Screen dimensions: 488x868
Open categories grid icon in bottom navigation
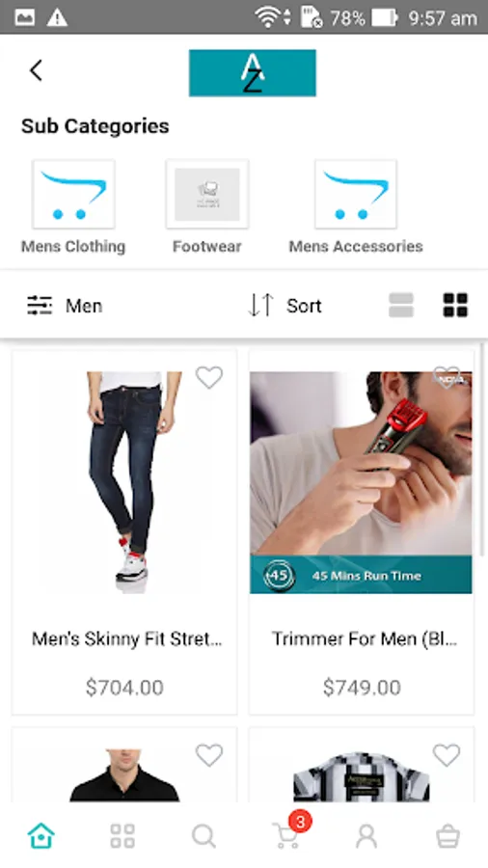(122, 836)
